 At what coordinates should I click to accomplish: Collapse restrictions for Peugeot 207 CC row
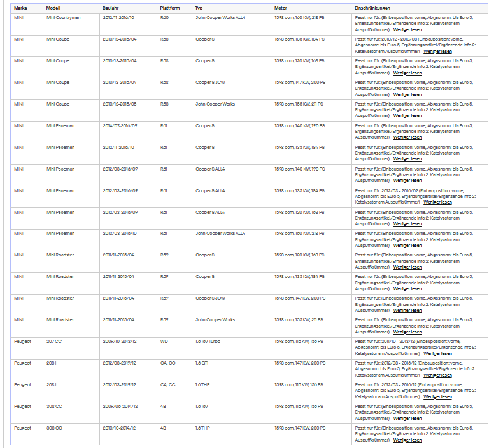[437, 354]
